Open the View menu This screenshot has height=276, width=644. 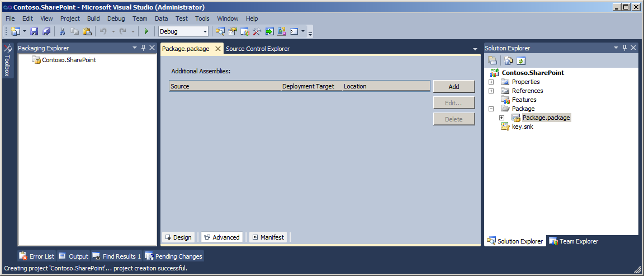tap(46, 18)
